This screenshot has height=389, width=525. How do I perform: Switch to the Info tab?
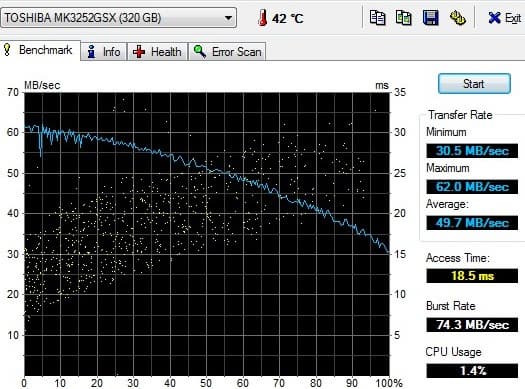point(104,52)
